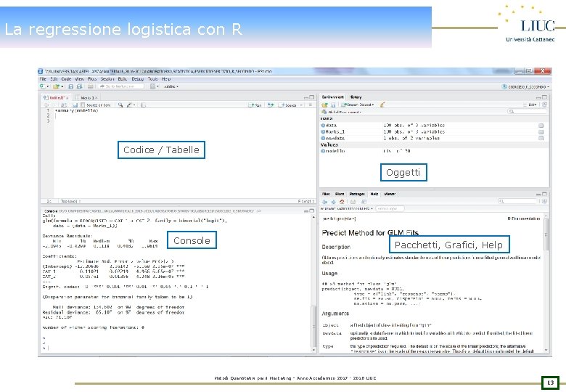
Task: Click the Save All icon
Action: pos(80,86)
